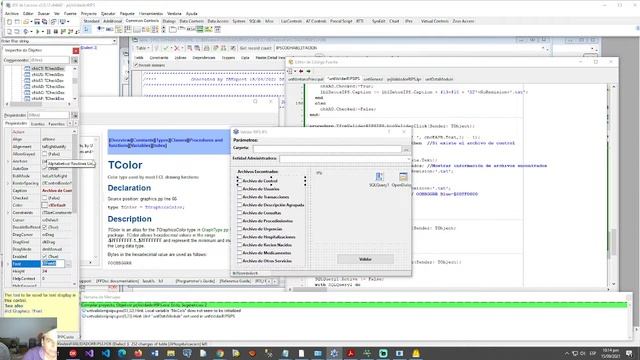The image size is (640, 360).
Task: Click the New Form toolbar icon
Action: pos(17,22)
